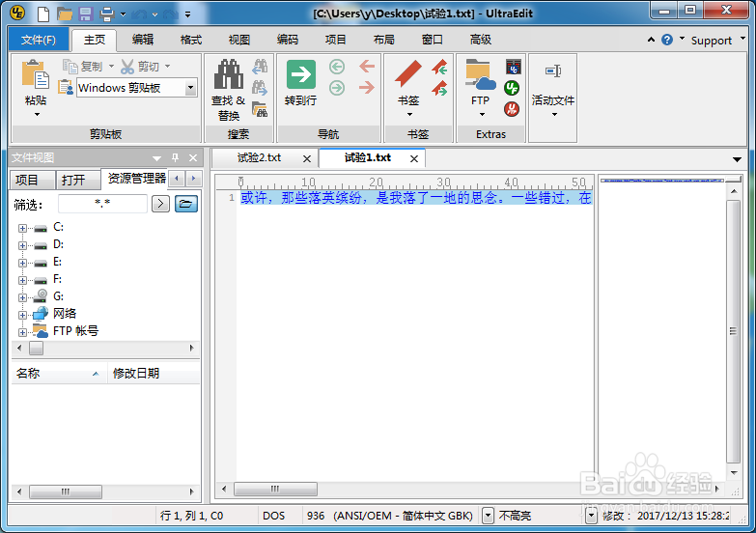Go to next bookmark icon

coord(439,88)
